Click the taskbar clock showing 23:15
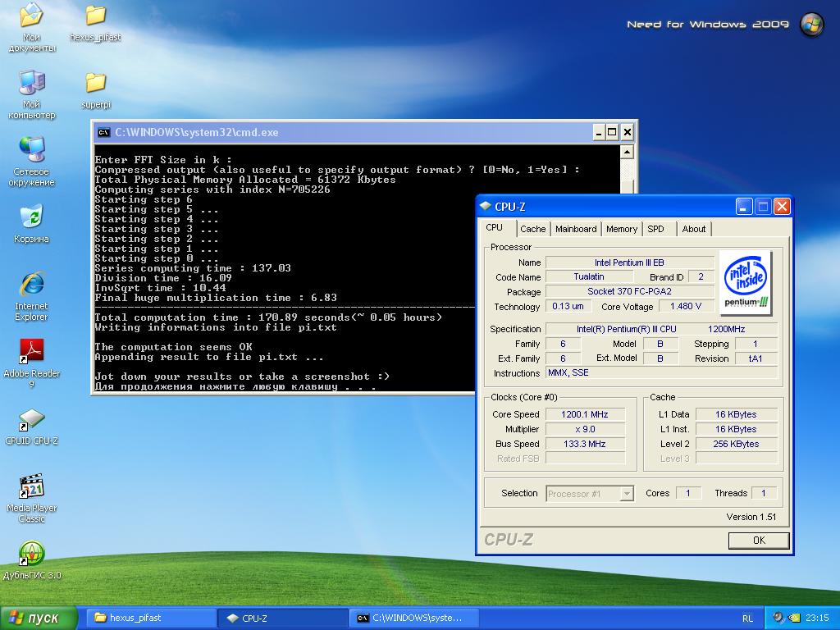840x630 pixels. tap(816, 618)
